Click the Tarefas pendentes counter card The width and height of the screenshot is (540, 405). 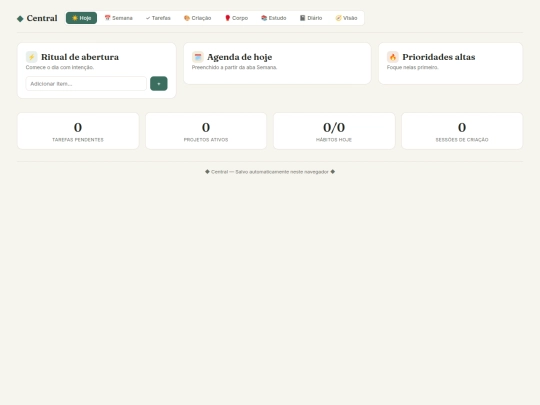click(x=78, y=131)
